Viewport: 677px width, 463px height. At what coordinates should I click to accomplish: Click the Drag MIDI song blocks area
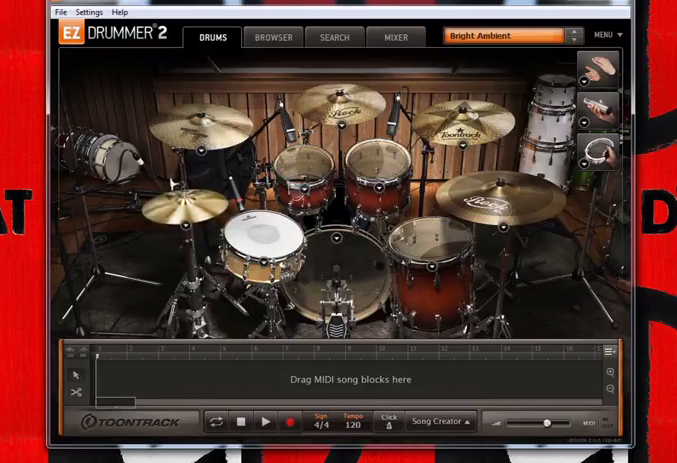pos(351,380)
